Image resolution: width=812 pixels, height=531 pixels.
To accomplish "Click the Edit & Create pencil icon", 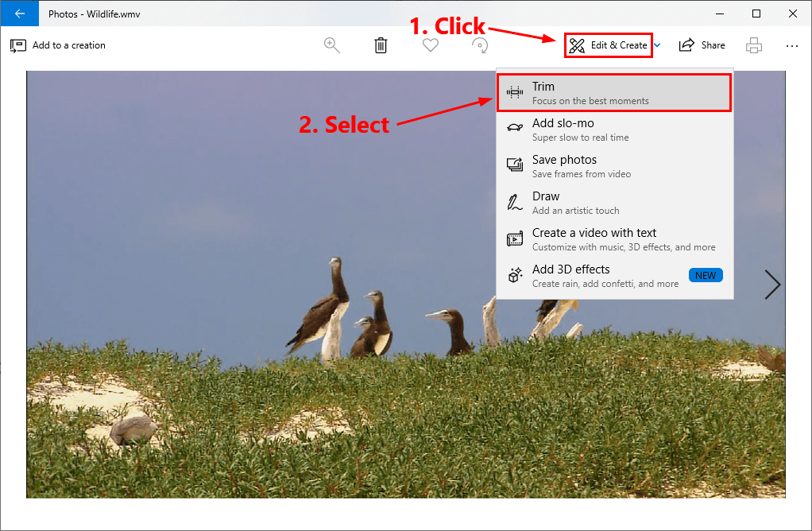I will tap(576, 45).
